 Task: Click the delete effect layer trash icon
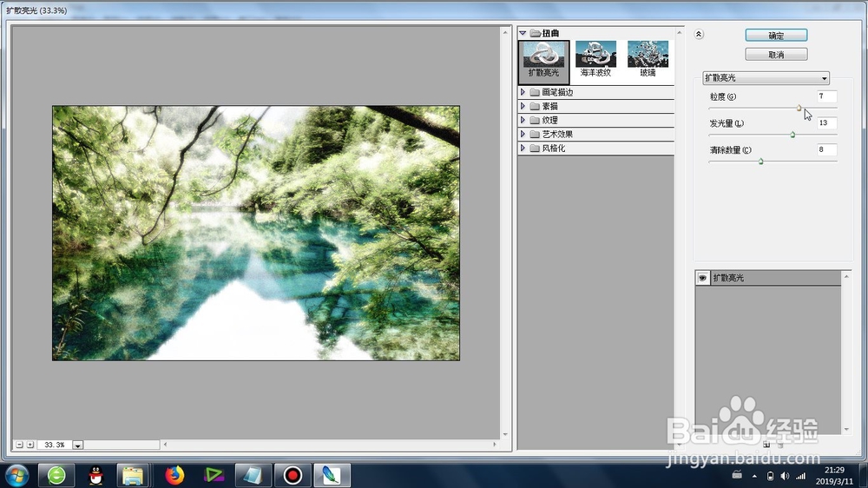tap(780, 445)
